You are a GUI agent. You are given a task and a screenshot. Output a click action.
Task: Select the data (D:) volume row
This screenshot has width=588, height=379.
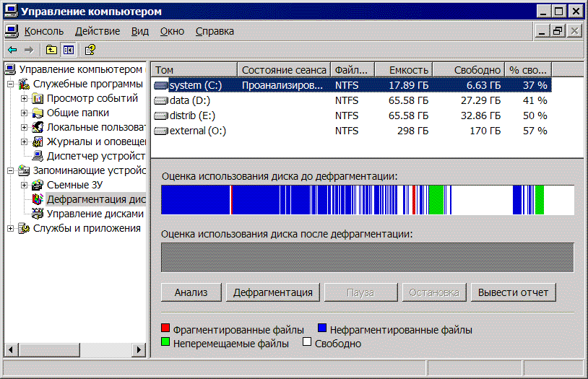[351, 100]
